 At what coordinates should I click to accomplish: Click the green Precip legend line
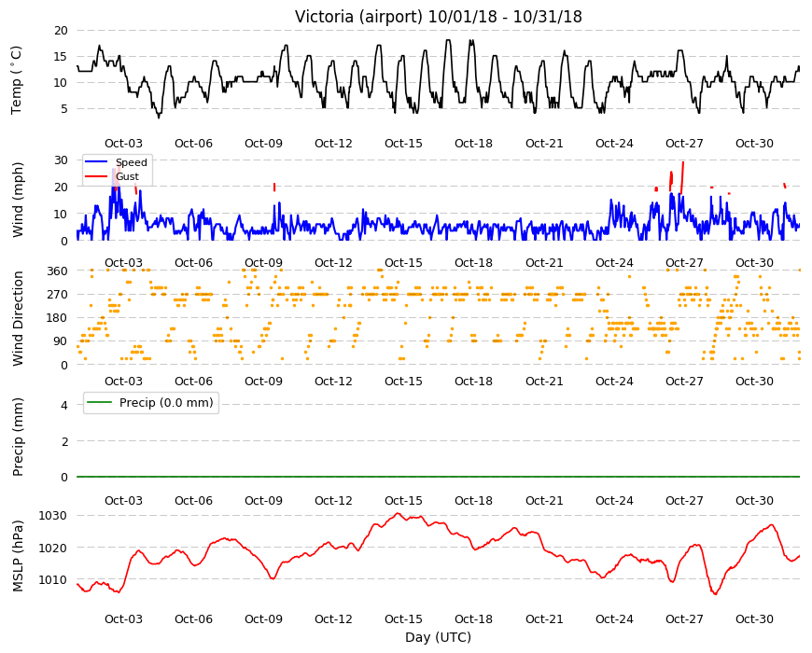100,403
